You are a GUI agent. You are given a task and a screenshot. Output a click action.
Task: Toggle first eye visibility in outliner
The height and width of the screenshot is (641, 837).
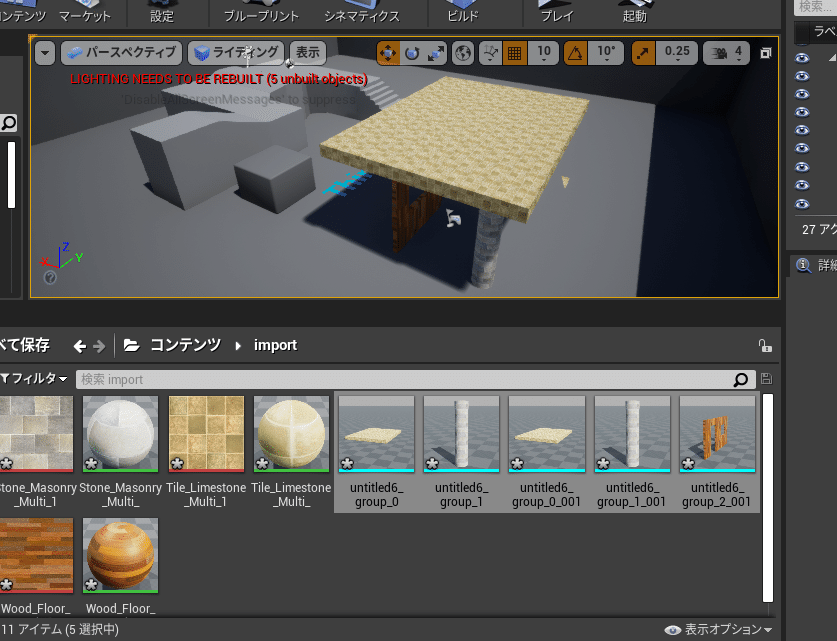point(802,58)
